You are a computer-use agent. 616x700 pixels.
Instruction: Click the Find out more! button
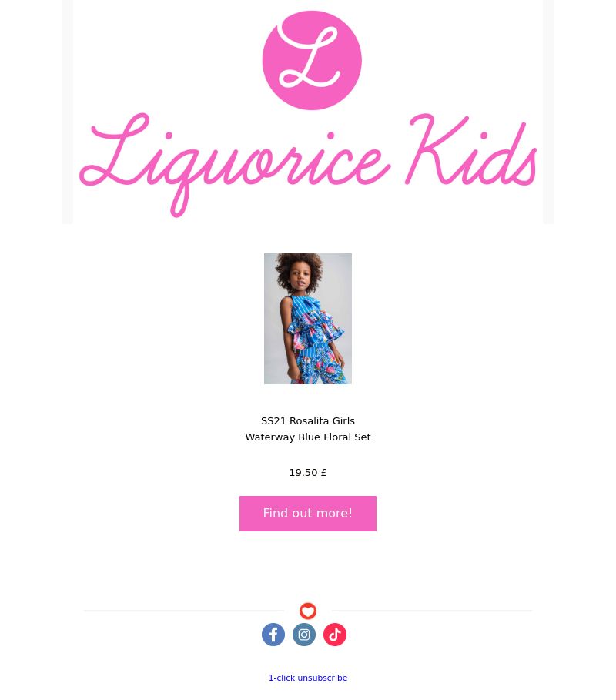(x=308, y=514)
